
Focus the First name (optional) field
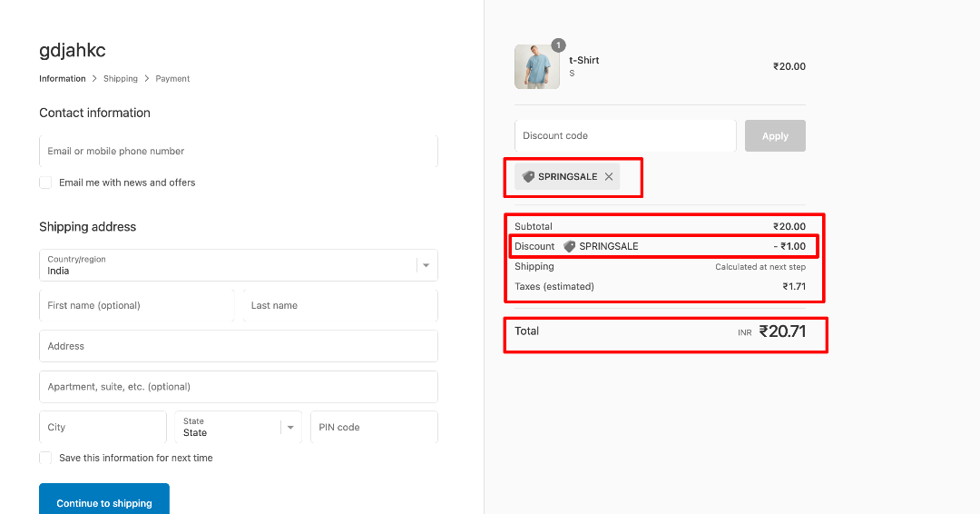pos(137,306)
